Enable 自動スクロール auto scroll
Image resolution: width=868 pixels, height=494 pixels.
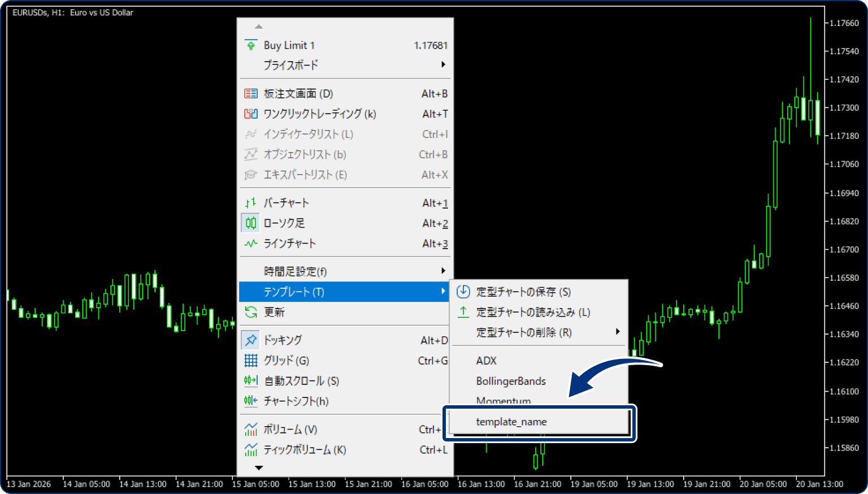250,380
